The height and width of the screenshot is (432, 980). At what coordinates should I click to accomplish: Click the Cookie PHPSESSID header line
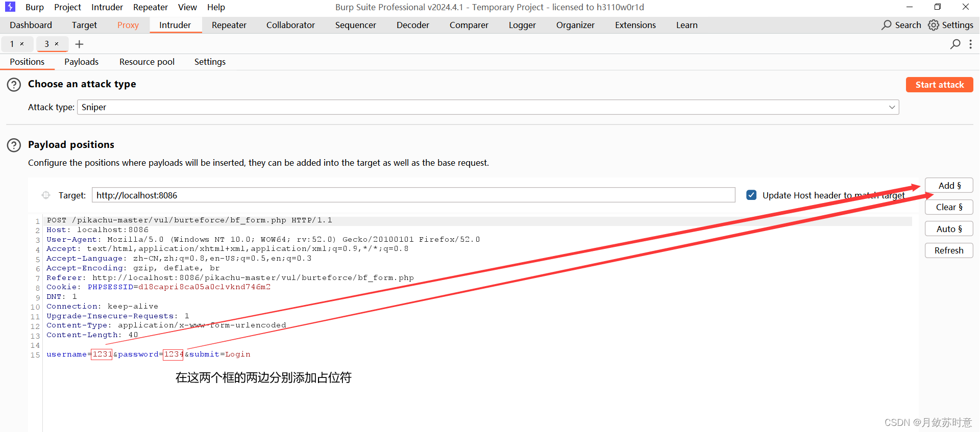coord(158,287)
